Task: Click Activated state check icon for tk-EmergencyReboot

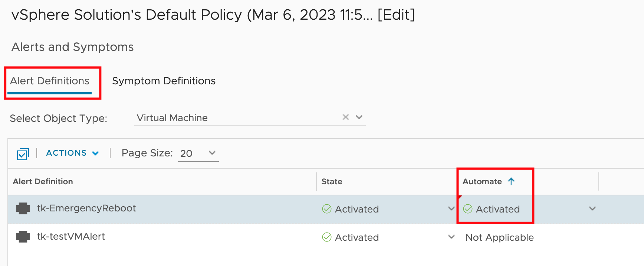Action: [327, 209]
